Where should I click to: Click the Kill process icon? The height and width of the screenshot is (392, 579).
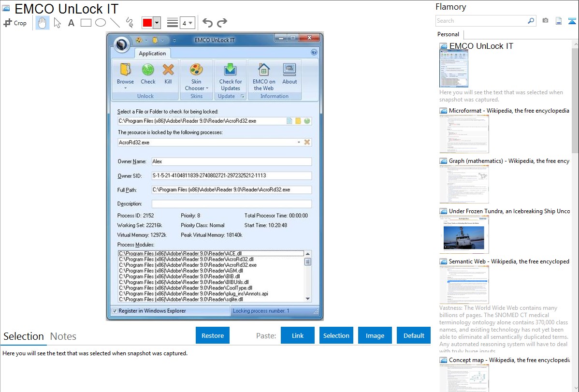168,70
